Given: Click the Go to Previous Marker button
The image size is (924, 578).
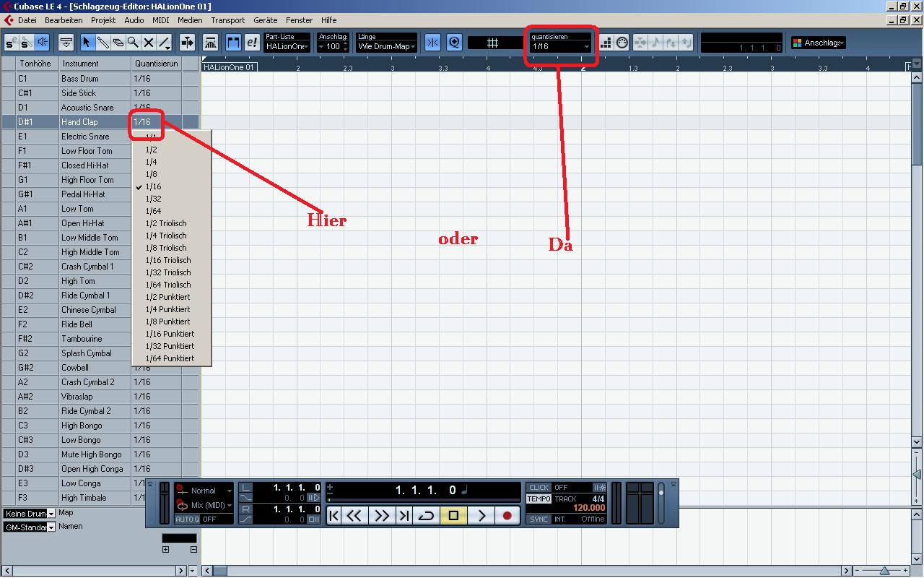Looking at the screenshot, I should [334, 515].
